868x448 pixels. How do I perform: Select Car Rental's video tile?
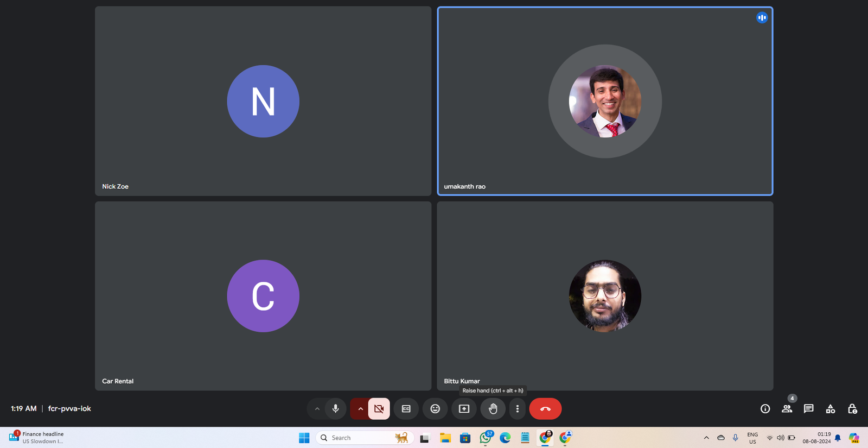coord(263,296)
